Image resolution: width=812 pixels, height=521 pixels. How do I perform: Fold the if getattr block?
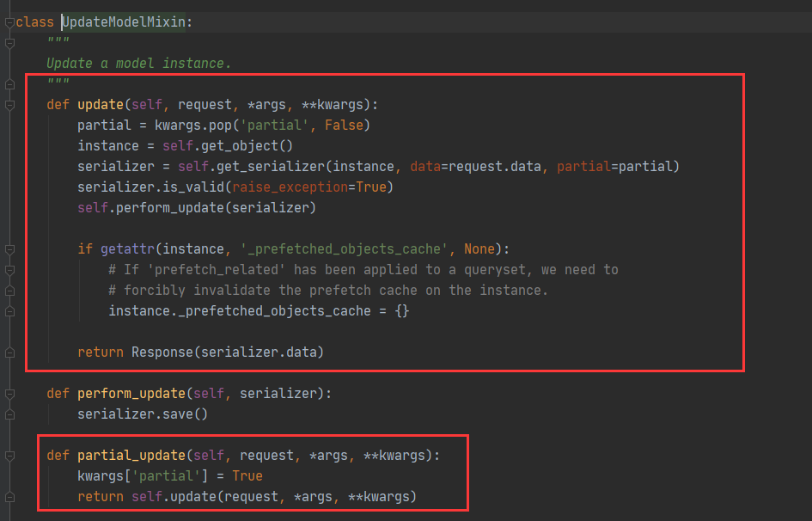[9, 249]
